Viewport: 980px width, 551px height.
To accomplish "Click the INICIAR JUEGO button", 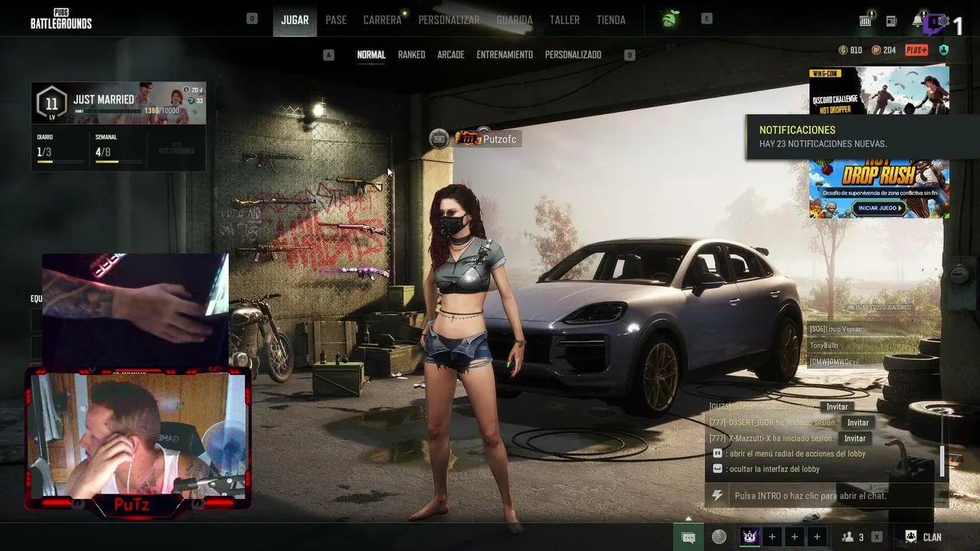I will tap(878, 208).
